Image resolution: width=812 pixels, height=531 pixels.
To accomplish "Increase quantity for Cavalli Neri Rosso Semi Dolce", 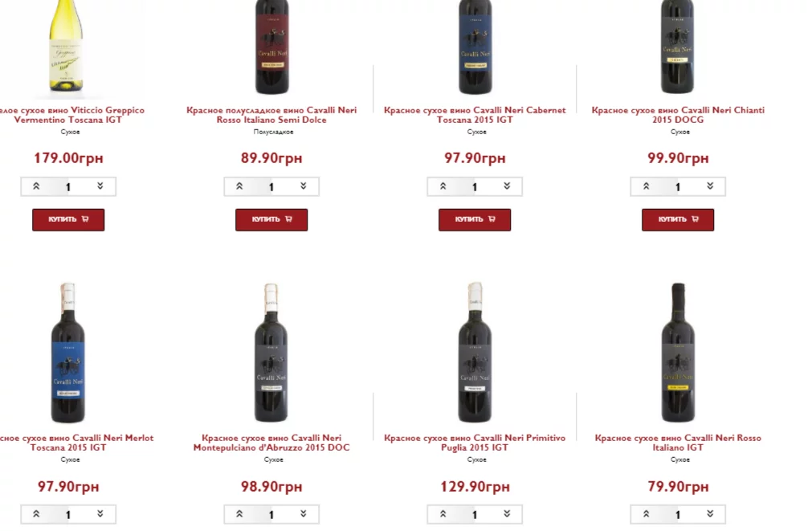I will click(x=239, y=186).
